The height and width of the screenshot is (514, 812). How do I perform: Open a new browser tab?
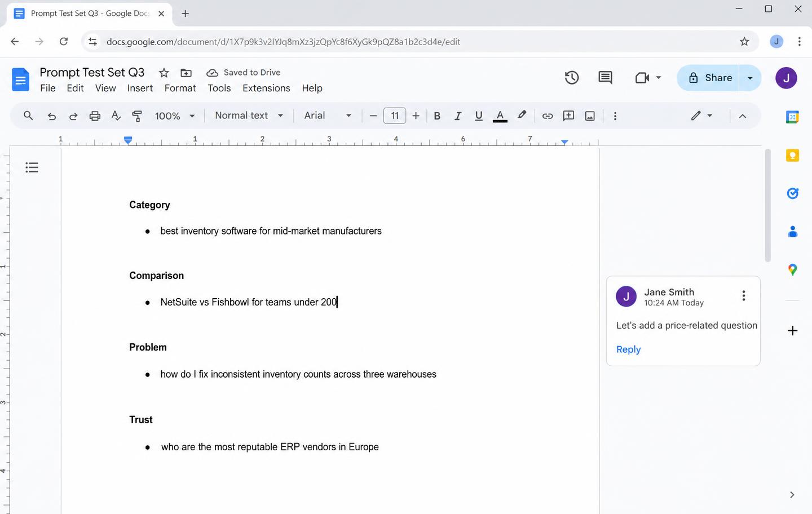[x=185, y=14]
